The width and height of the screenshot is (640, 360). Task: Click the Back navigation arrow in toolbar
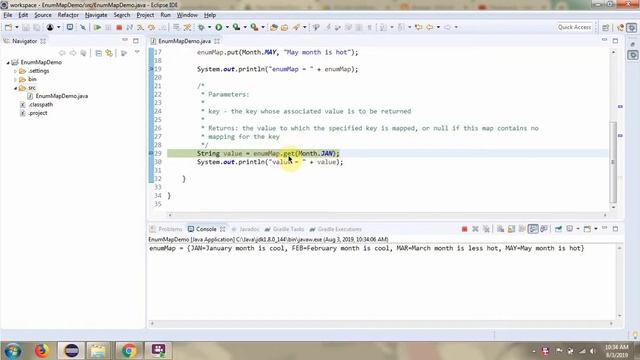click(429, 27)
